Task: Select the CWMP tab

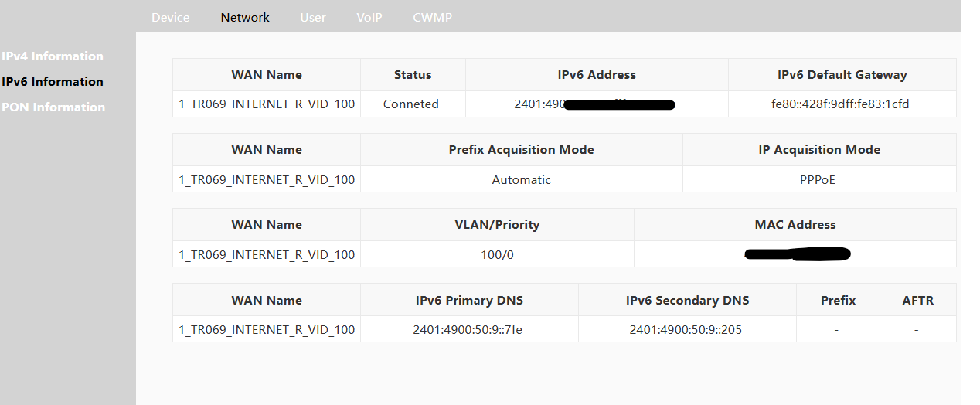Action: coord(432,17)
